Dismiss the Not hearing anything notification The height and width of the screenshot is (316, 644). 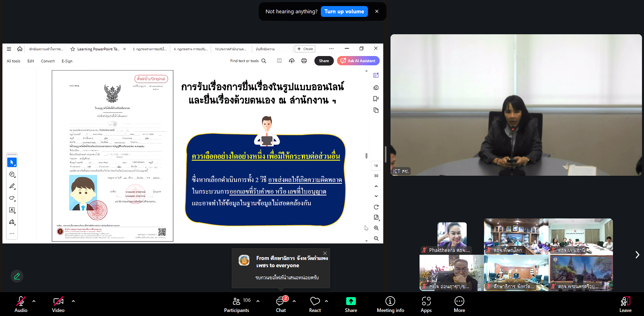[x=377, y=12]
